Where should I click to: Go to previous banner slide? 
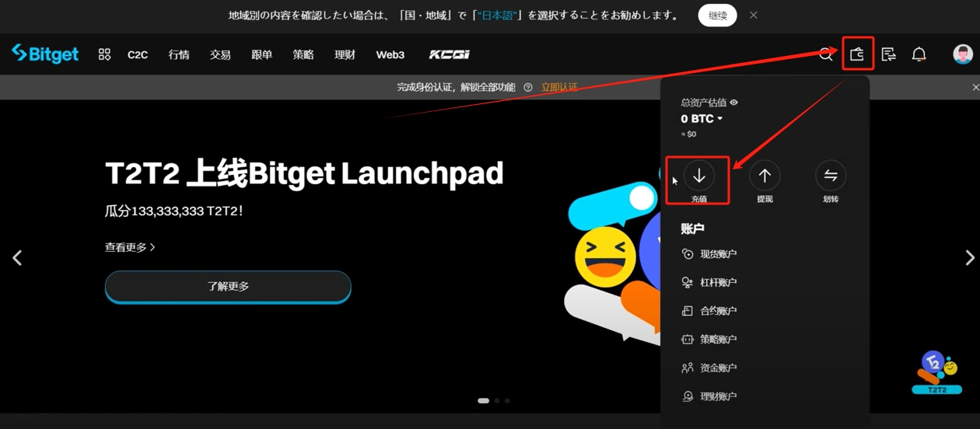(17, 257)
